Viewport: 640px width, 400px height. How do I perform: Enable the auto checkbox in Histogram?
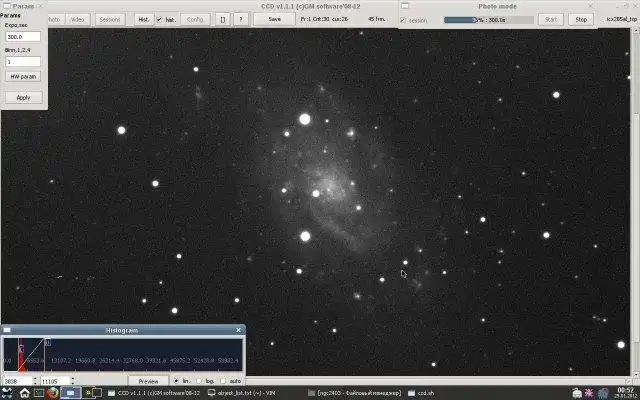[223, 381]
